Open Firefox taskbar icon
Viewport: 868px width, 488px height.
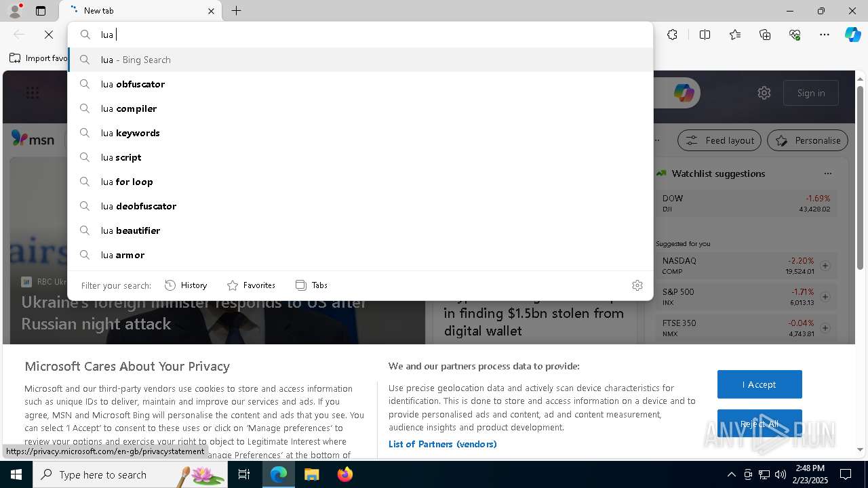(344, 474)
